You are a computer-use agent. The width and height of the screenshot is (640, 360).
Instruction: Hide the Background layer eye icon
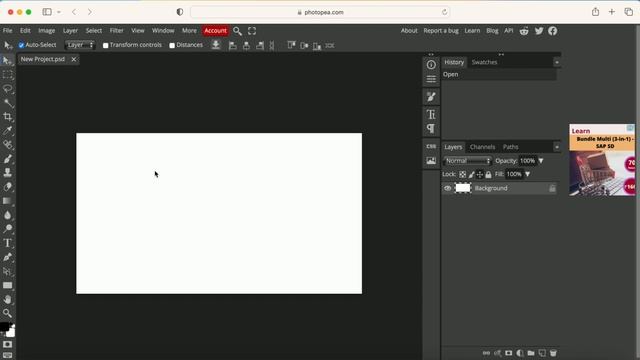pyautogui.click(x=448, y=188)
